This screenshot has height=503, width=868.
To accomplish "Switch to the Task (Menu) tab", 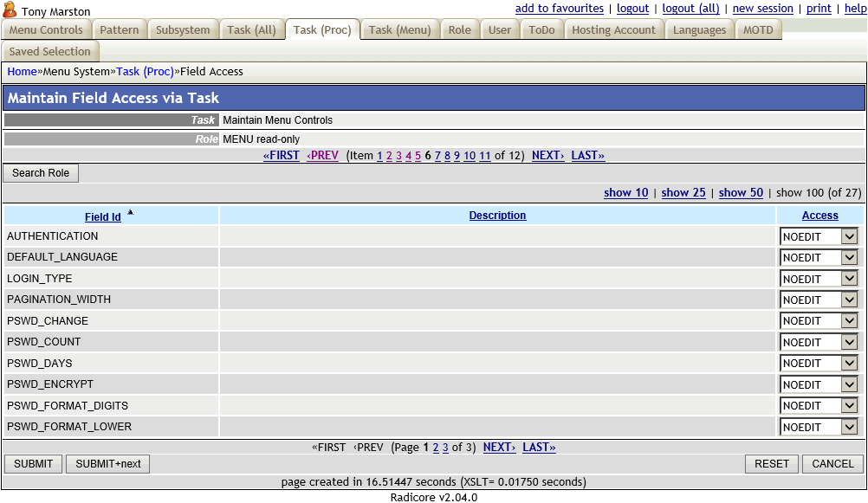I will coord(399,29).
